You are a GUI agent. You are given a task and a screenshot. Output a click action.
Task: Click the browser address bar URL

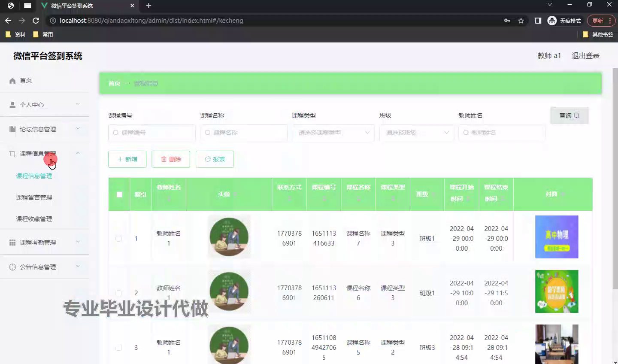(151, 21)
